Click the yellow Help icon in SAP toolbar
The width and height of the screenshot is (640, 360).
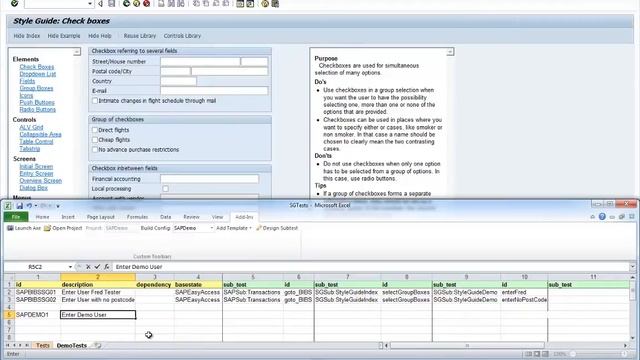pyautogui.click(x=265, y=4)
